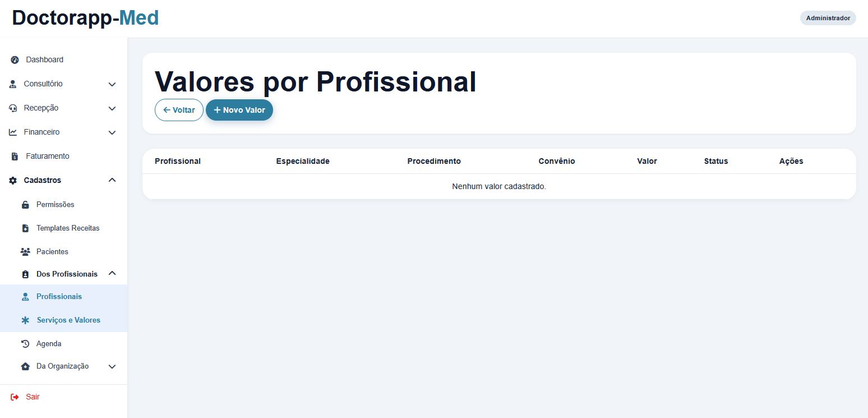Click the Procedimento column header
This screenshot has height=418, width=868.
434,161
